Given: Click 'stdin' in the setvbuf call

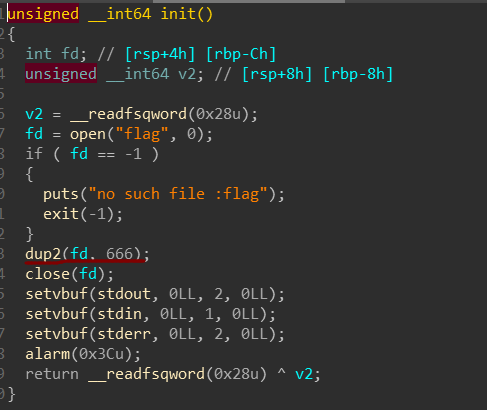Looking at the screenshot, I should (120, 314).
